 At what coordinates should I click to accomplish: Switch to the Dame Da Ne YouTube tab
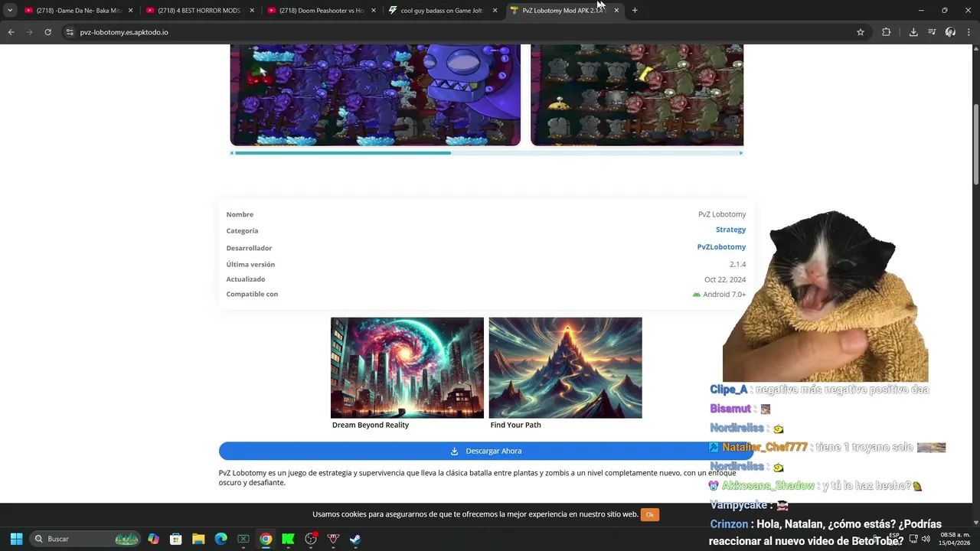click(x=79, y=11)
